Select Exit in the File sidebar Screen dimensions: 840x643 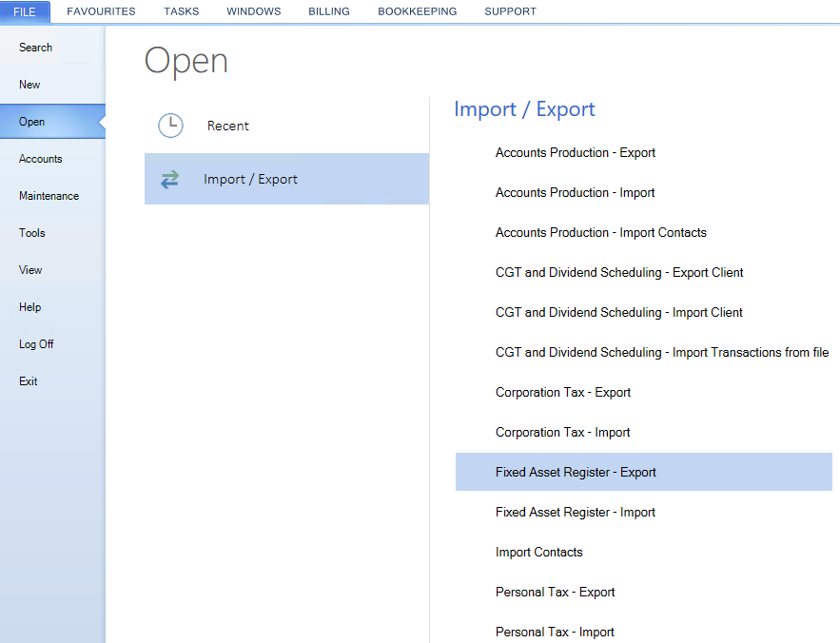pyautogui.click(x=52, y=381)
